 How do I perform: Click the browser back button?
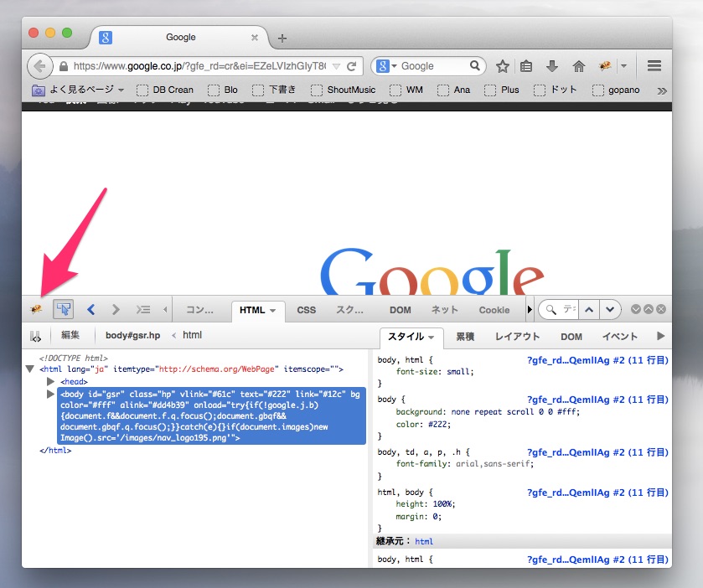tap(40, 66)
